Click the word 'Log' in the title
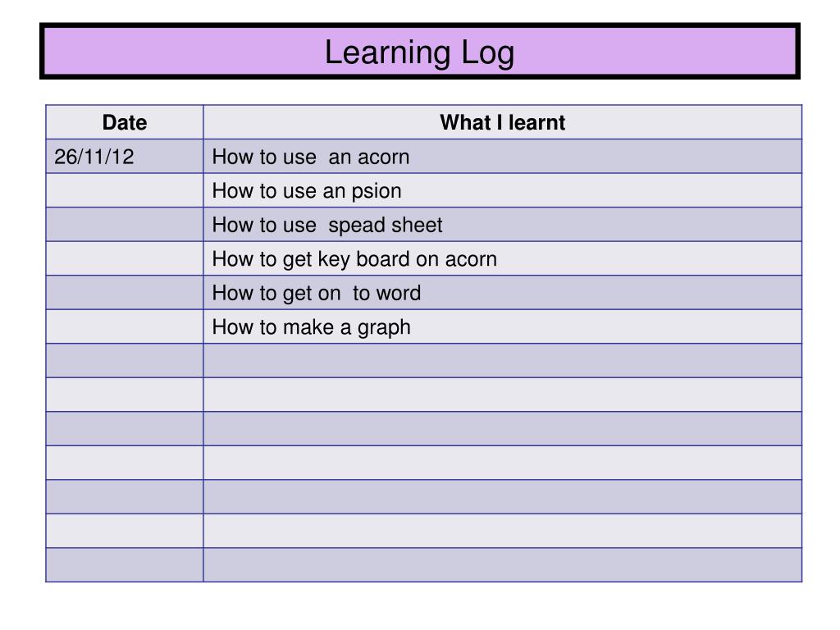The image size is (840, 630). coord(487,53)
